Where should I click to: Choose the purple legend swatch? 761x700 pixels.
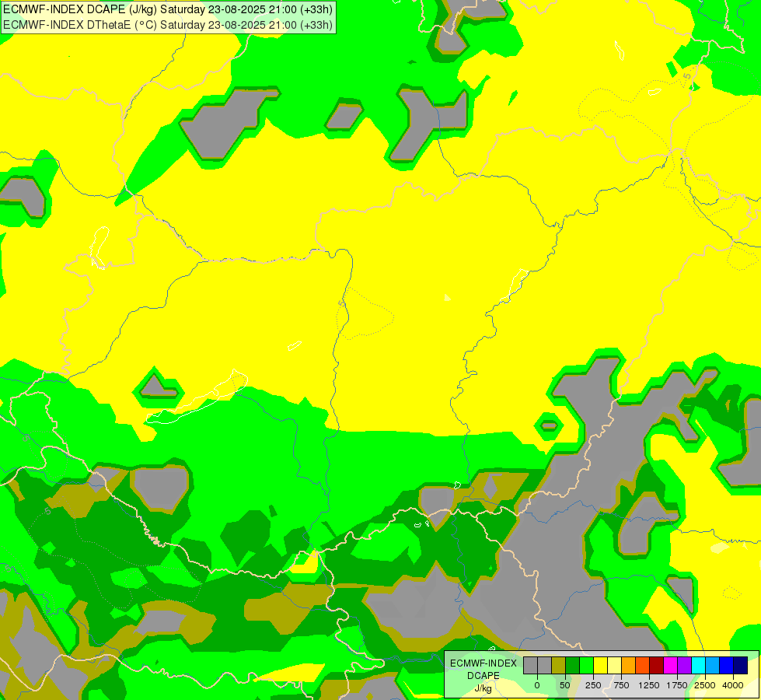click(684, 665)
